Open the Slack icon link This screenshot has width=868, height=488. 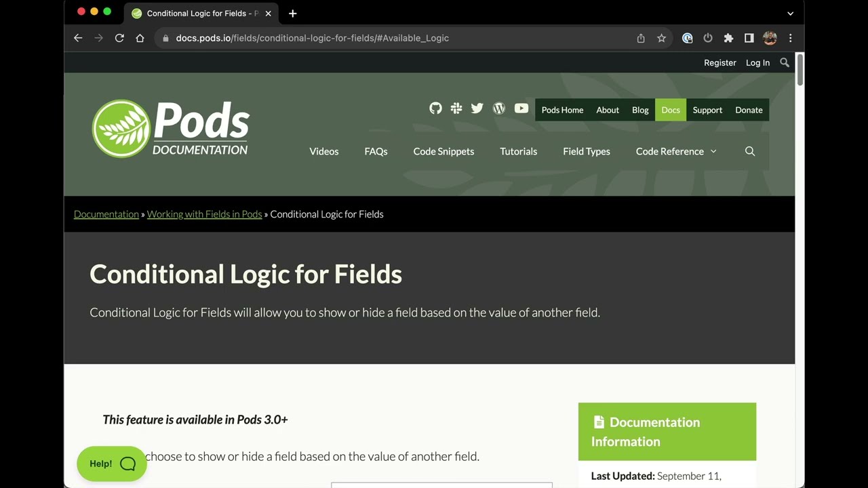point(456,108)
